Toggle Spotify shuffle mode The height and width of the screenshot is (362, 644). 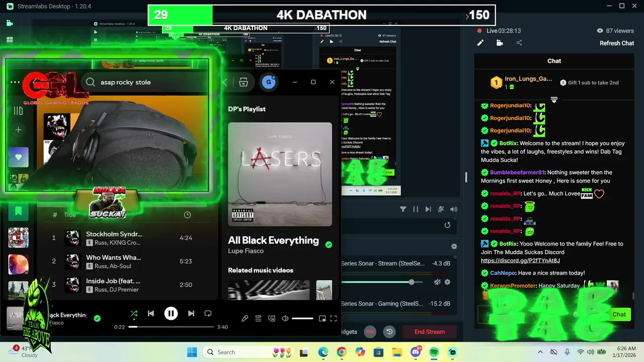(134, 314)
